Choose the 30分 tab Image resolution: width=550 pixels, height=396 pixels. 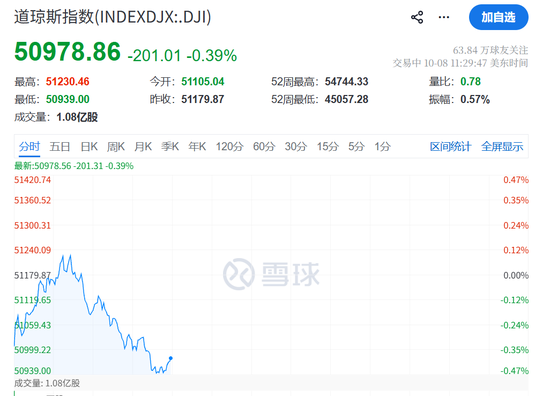point(296,146)
